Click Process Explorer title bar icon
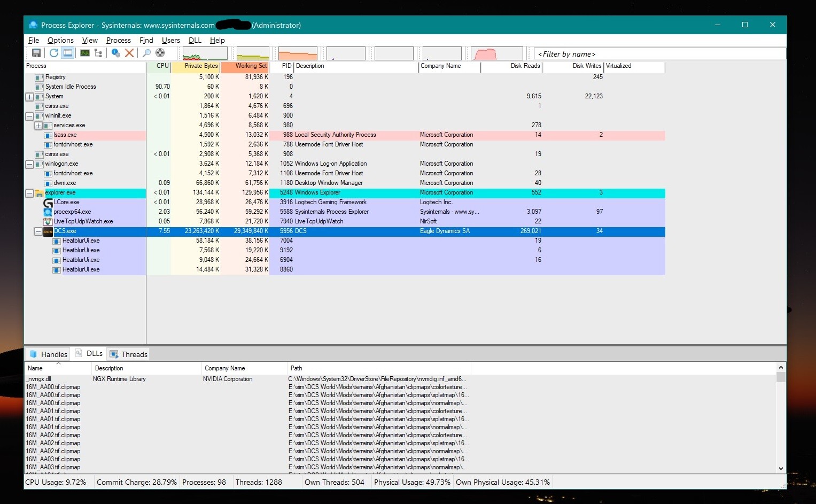 (33, 25)
